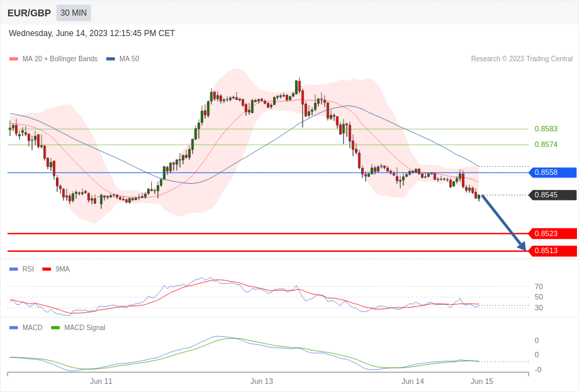Select the 0.8583 resistance level label

tap(546, 129)
